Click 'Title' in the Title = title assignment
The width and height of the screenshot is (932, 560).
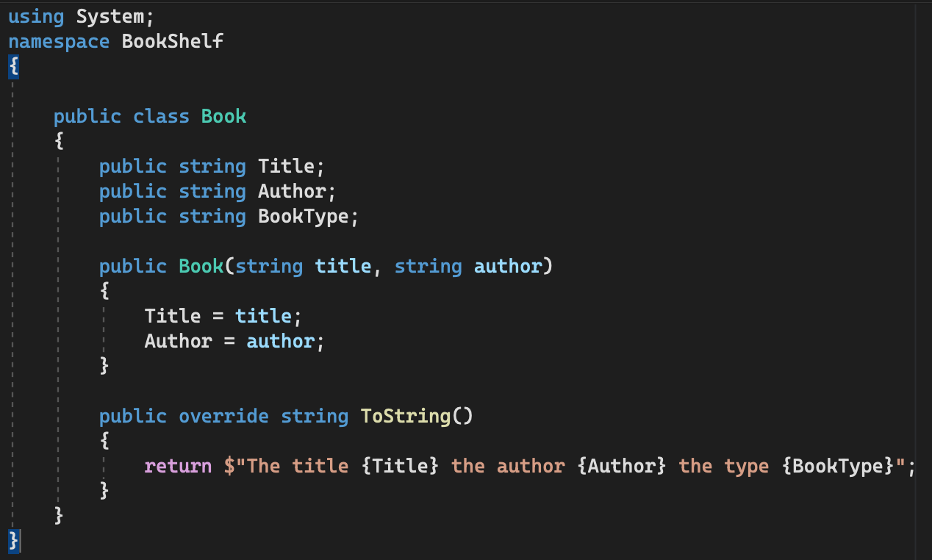[x=173, y=316]
